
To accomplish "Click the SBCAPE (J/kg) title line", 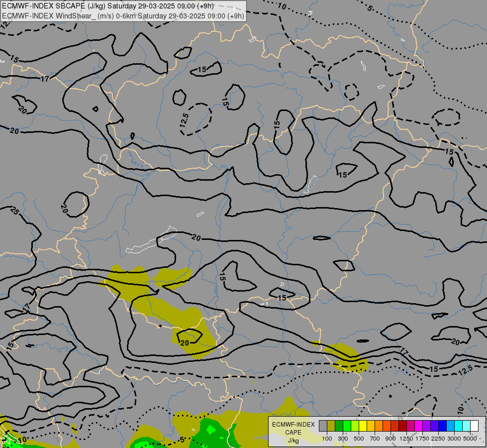I will (108, 6).
